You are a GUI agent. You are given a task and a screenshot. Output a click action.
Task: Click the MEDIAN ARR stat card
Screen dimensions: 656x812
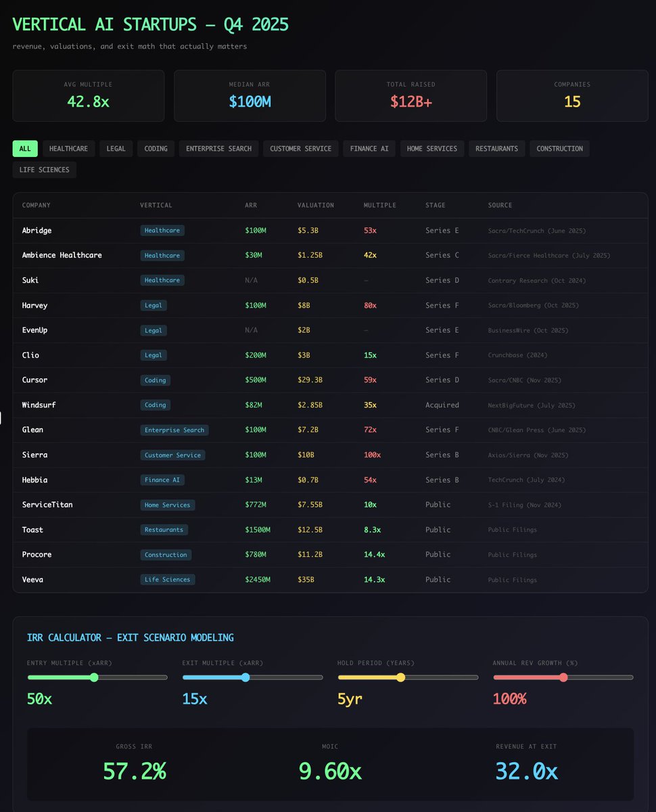click(x=250, y=95)
